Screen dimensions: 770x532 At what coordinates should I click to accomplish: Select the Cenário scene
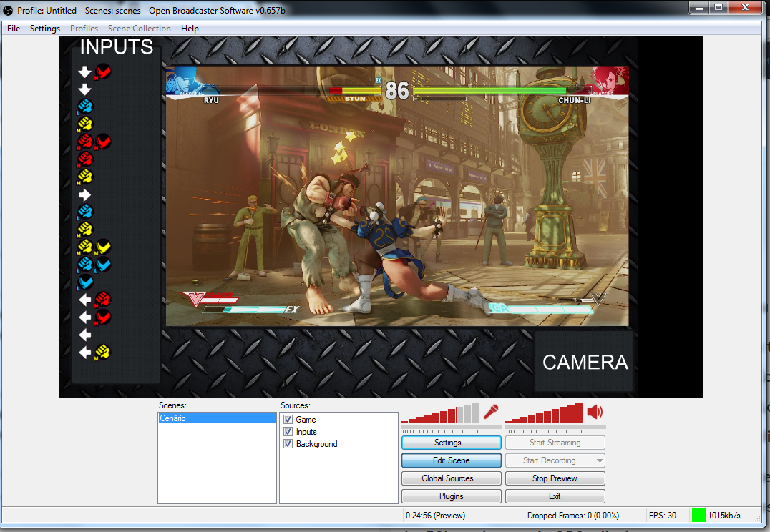point(217,418)
